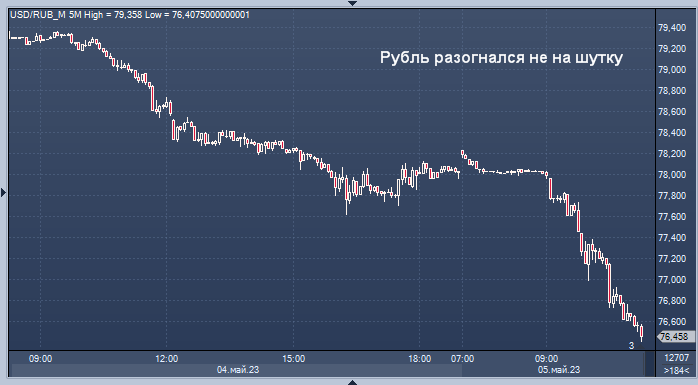Click the 15:00 time axis label
Viewport: 698px width, 385px height.
click(x=293, y=359)
